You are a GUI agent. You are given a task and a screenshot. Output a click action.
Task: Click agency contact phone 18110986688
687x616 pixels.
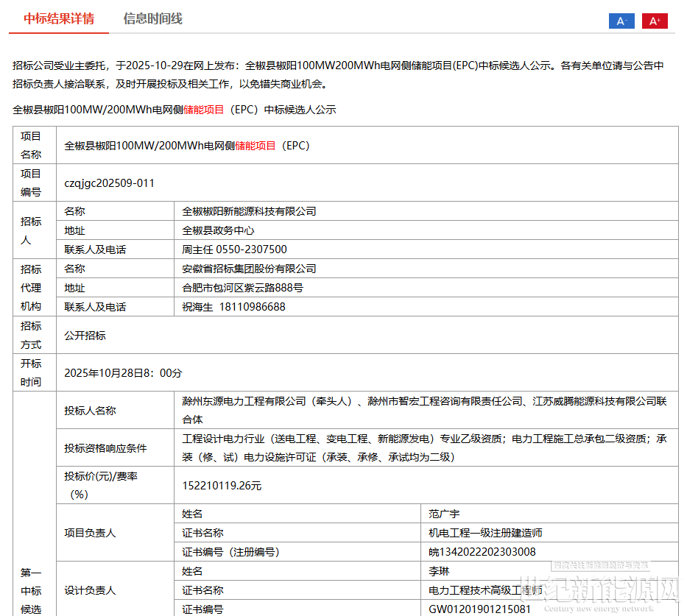point(252,307)
